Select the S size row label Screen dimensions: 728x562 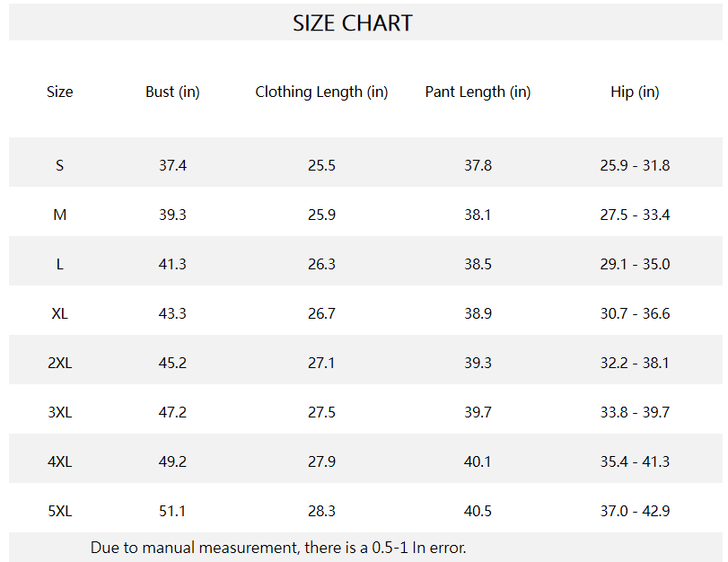(x=60, y=165)
